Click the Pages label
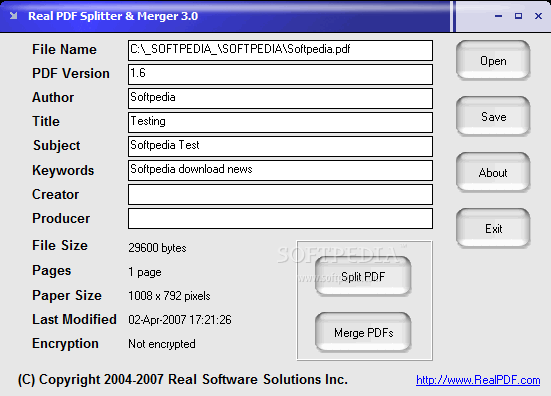 point(52,271)
